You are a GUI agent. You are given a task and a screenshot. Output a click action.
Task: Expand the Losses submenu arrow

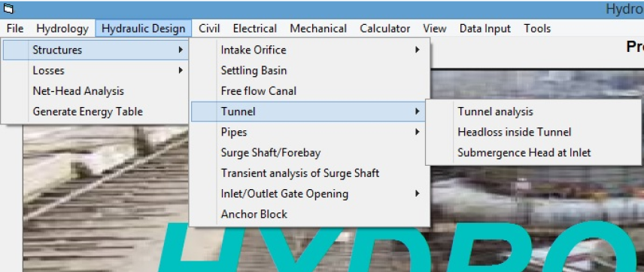(181, 70)
